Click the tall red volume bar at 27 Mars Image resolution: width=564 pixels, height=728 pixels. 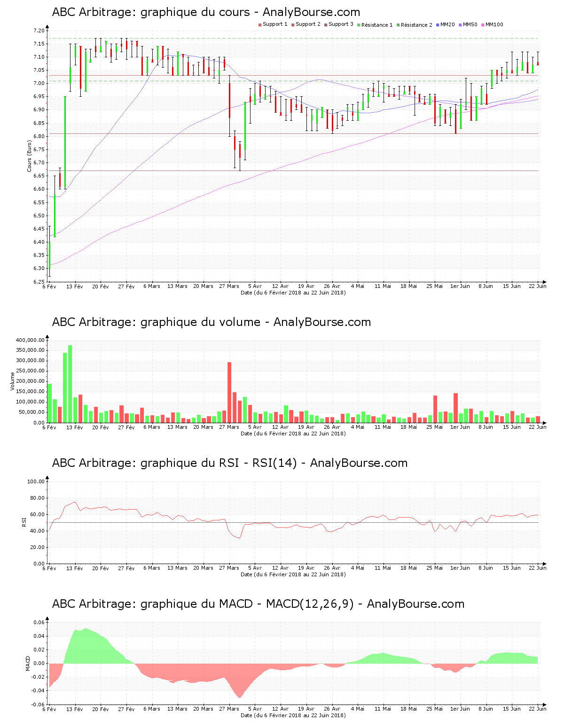[229, 392]
